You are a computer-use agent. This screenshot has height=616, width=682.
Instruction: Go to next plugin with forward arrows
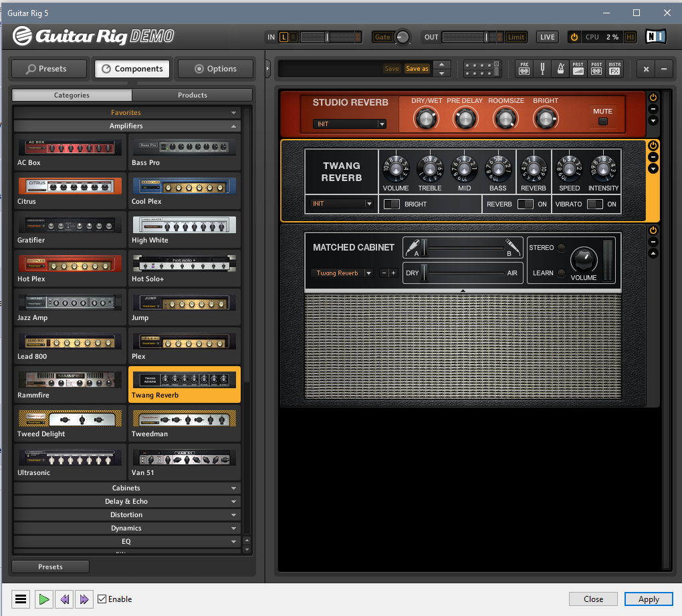click(84, 599)
